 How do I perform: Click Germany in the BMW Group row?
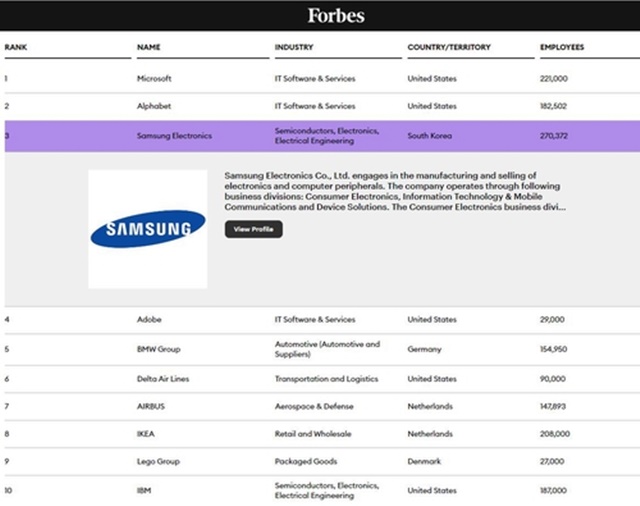tap(424, 349)
